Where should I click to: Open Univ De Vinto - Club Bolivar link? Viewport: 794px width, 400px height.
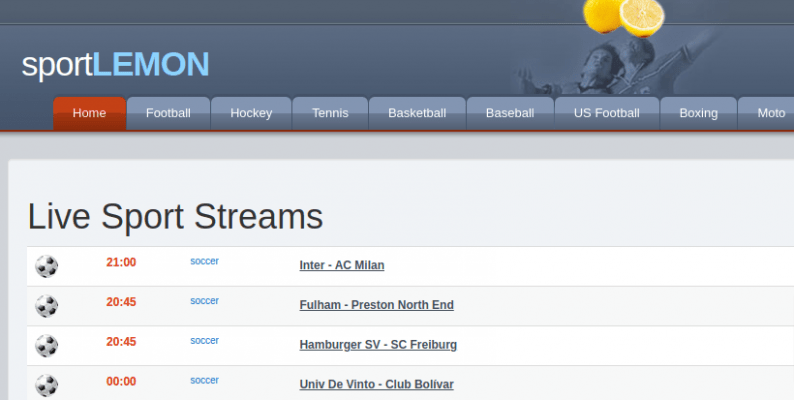pyautogui.click(x=376, y=385)
